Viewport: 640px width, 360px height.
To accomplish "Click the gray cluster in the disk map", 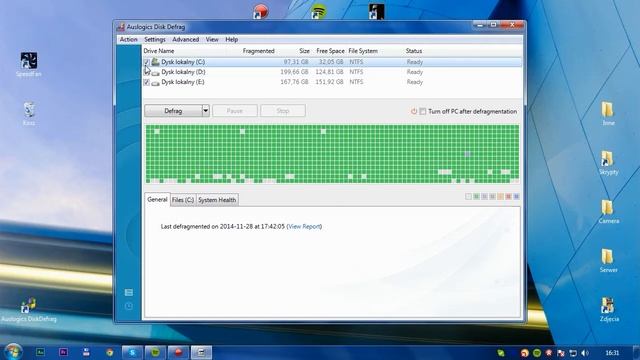I will click(468, 154).
